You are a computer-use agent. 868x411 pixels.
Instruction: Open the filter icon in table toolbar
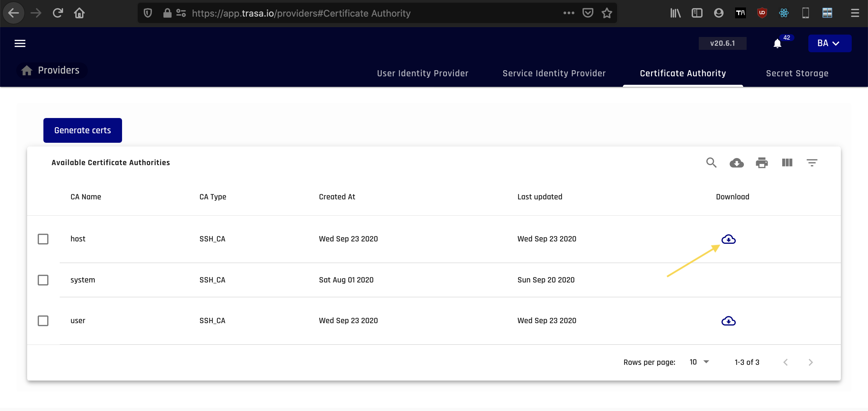point(812,163)
